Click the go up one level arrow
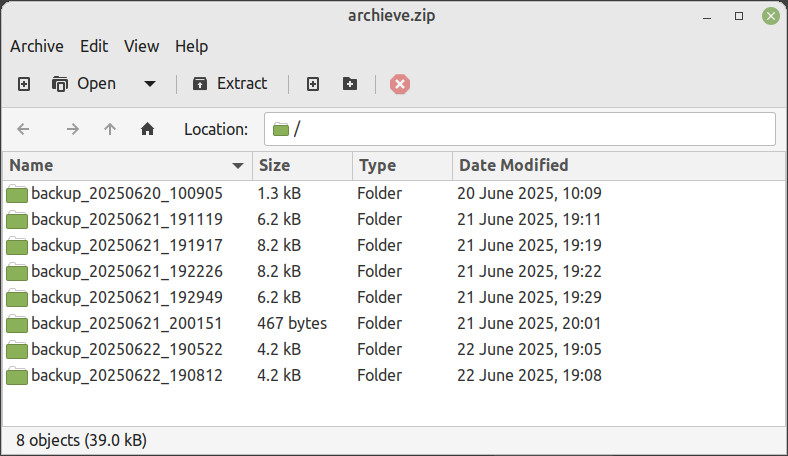Screen dimensions: 788x456 [110, 129]
